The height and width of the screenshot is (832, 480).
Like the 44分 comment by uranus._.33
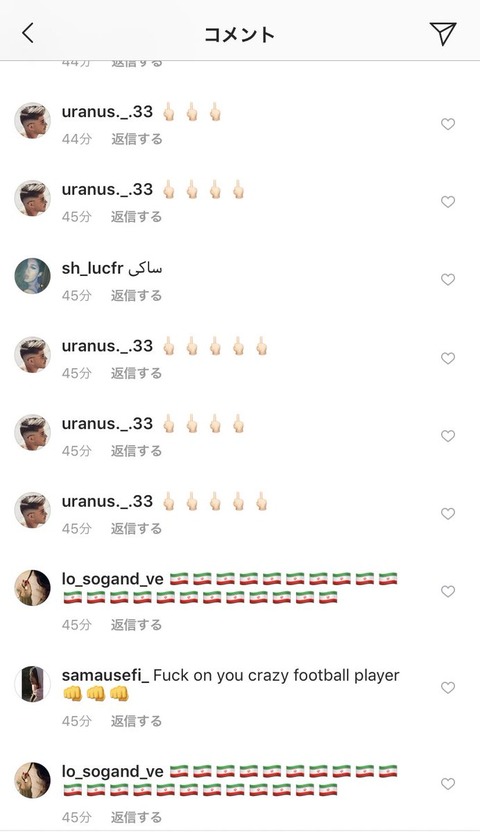coord(448,124)
